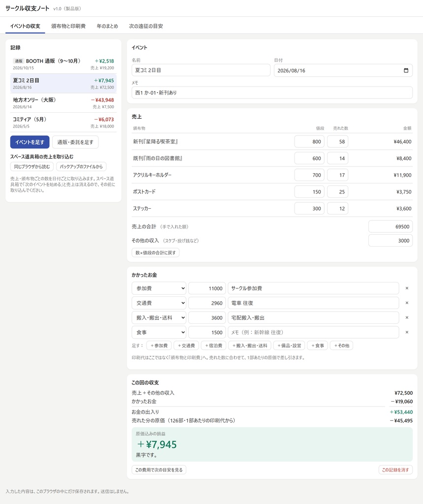Remove the 搬入・搬出・送料 expense row

tap(407, 317)
